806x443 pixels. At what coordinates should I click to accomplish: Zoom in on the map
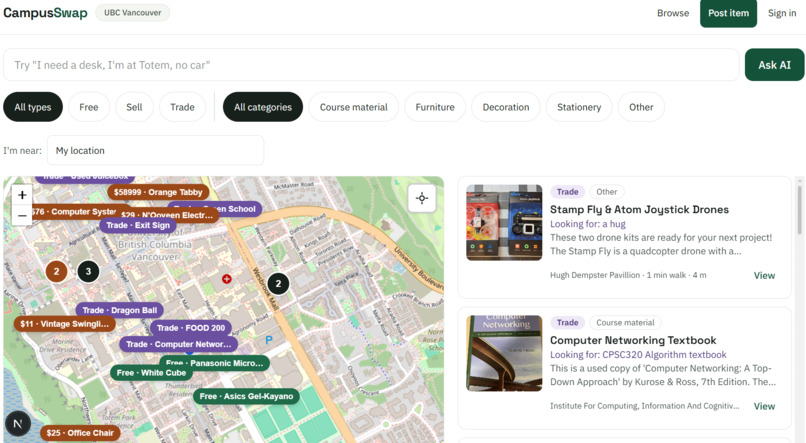click(x=22, y=195)
